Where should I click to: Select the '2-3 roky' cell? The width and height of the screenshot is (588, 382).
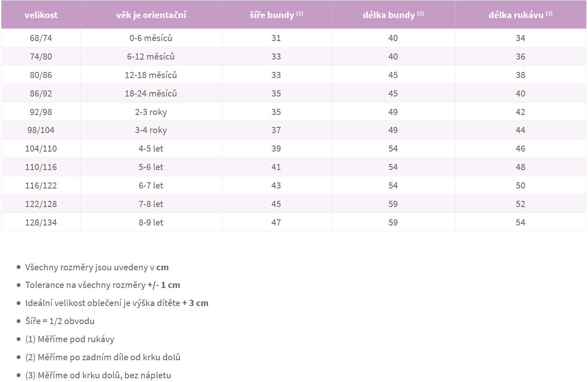pyautogui.click(x=151, y=112)
